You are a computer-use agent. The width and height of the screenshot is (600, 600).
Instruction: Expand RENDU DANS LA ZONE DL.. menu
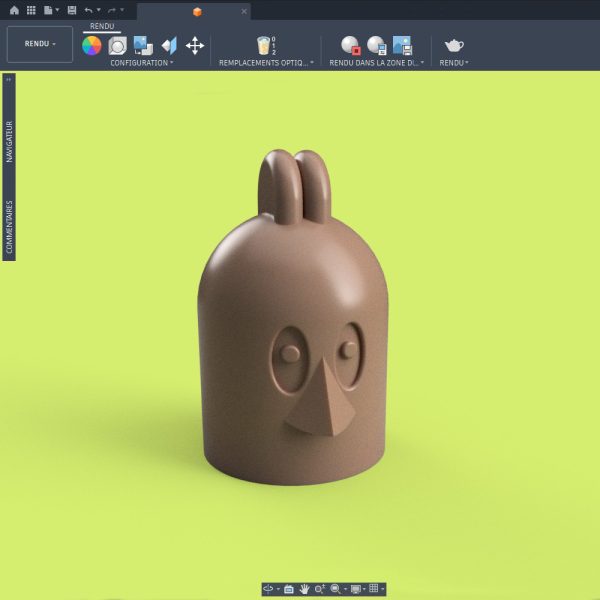[377, 63]
